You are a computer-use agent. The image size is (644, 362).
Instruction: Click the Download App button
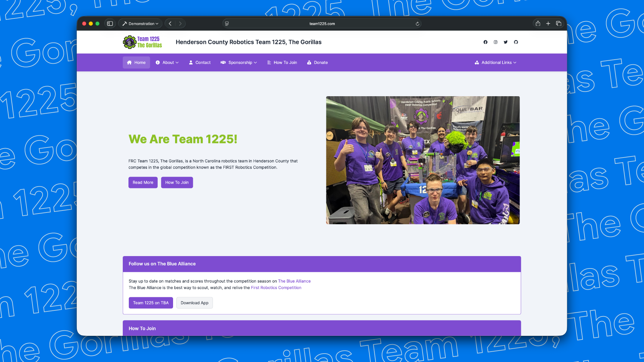[x=195, y=303]
